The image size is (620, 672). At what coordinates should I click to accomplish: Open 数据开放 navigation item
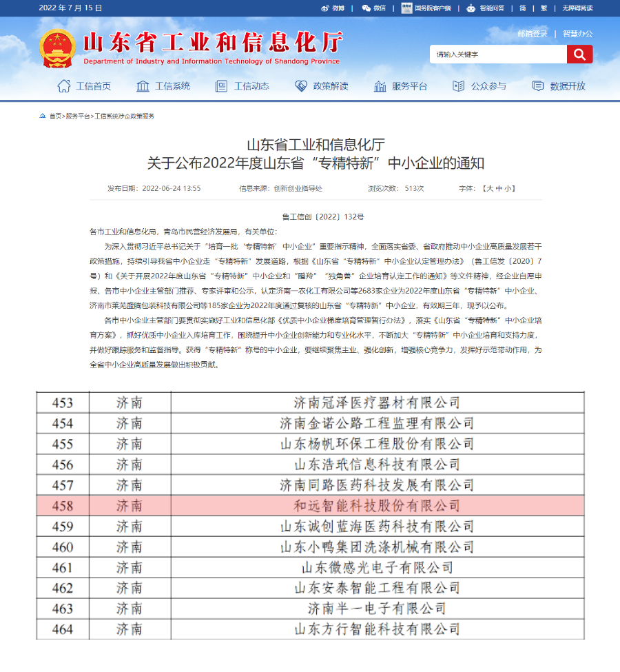click(x=559, y=86)
